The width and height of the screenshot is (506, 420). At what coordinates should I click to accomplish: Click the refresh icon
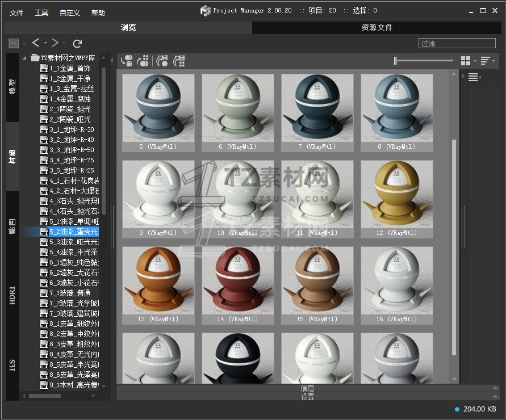(x=77, y=43)
